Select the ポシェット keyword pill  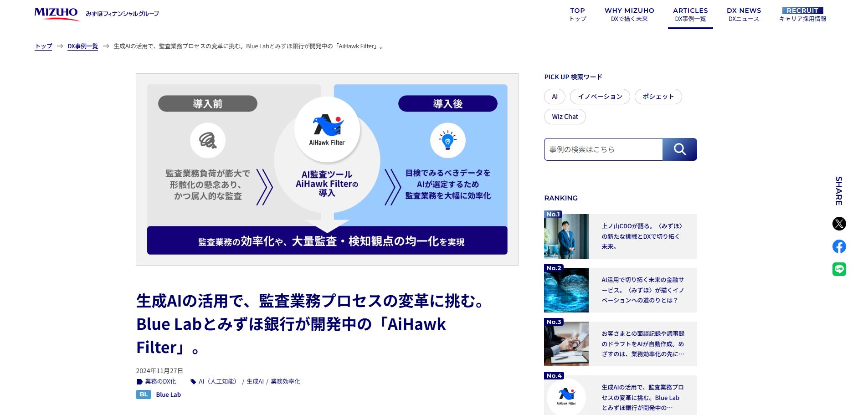point(658,97)
